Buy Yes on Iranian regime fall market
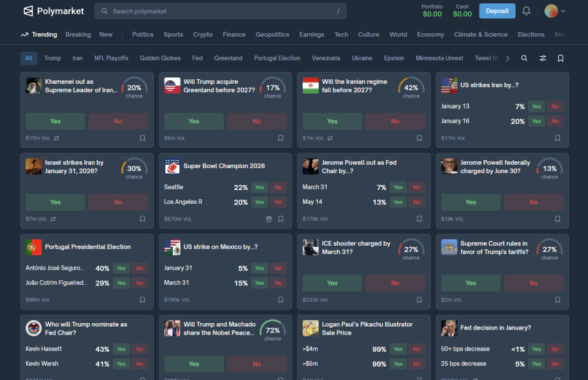 coord(332,121)
